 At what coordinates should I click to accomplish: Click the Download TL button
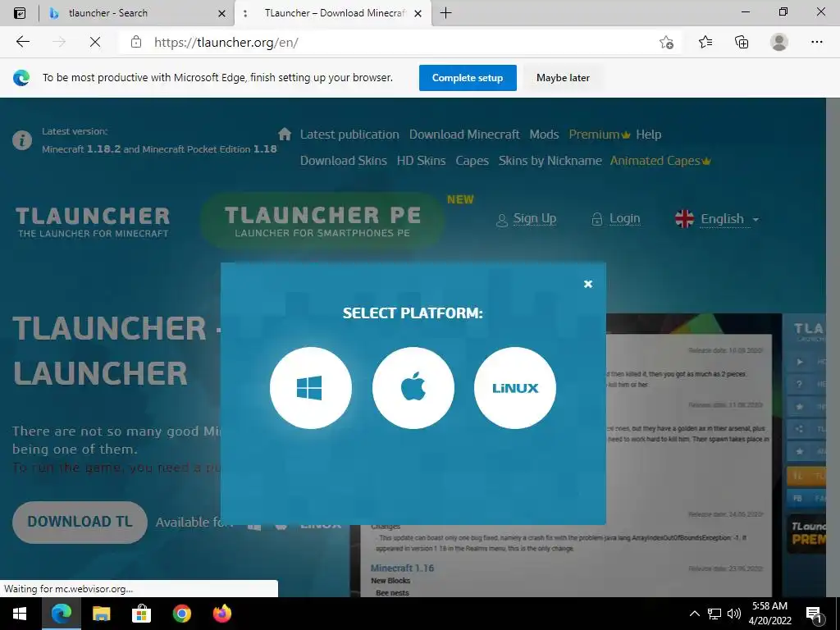[80, 522]
